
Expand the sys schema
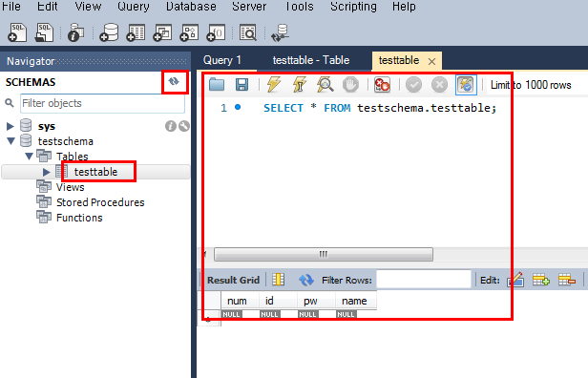[x=10, y=126]
